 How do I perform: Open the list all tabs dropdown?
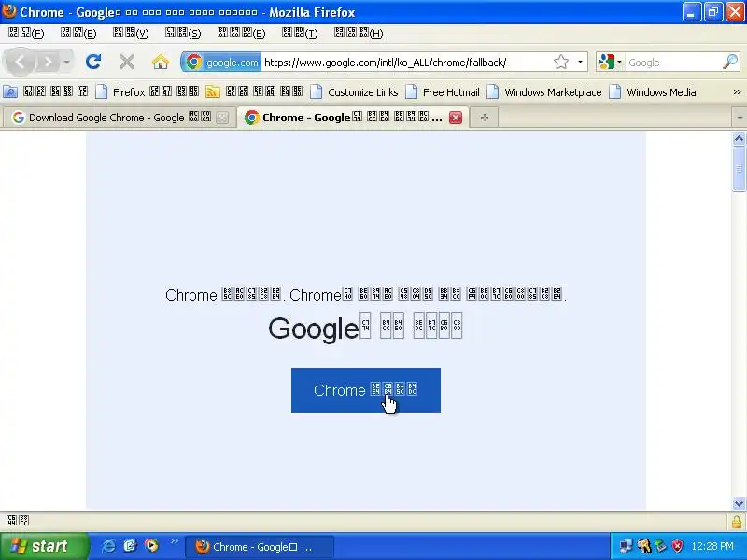click(740, 118)
